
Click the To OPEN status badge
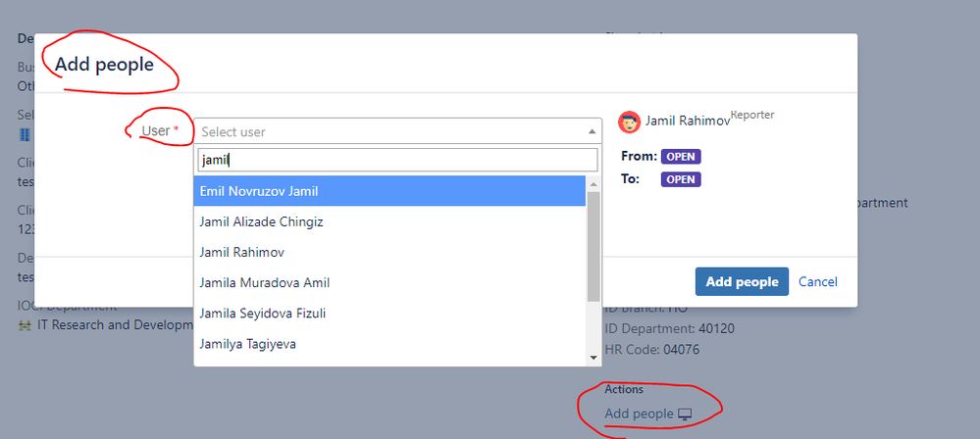click(681, 179)
